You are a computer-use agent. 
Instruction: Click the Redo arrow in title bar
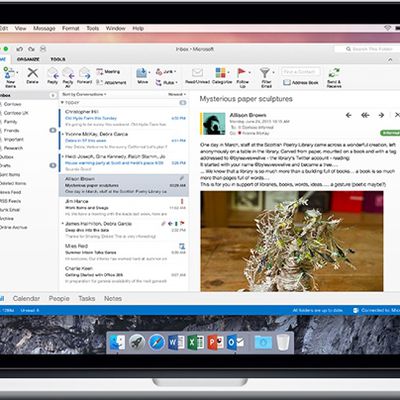[x=31, y=49]
